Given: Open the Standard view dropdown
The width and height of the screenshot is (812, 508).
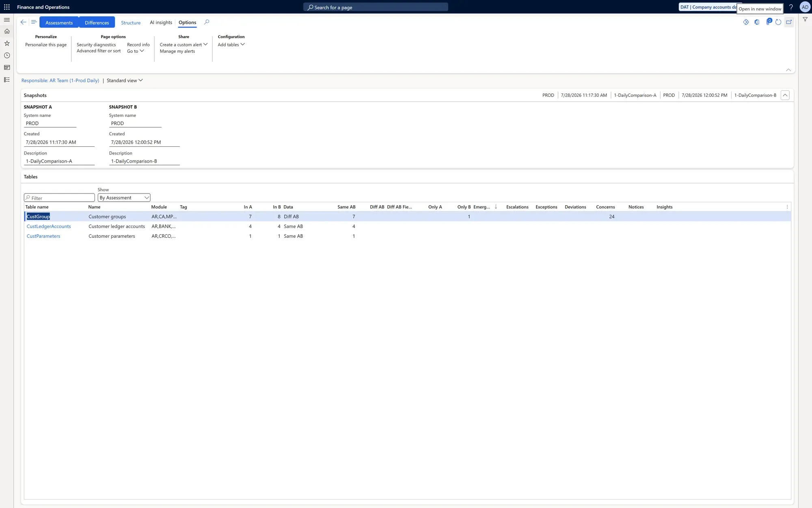Looking at the screenshot, I should [125, 80].
